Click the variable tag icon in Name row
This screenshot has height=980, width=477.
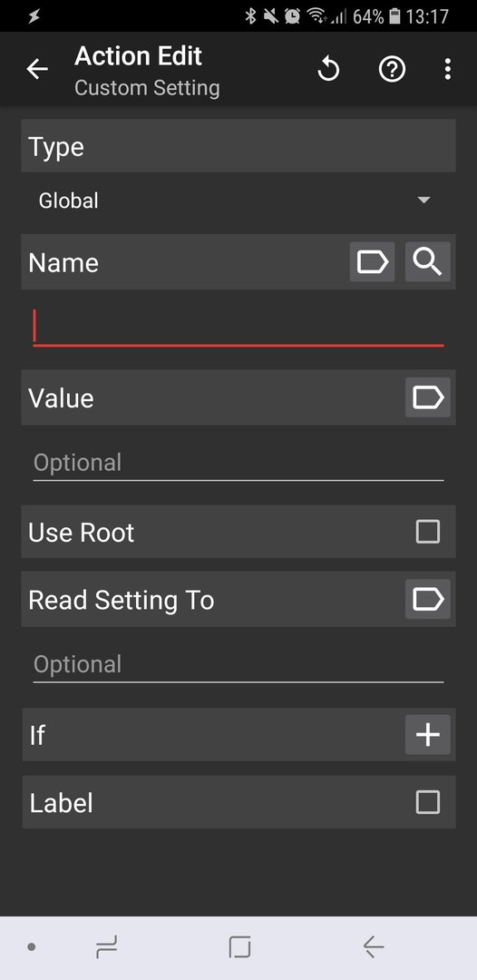(372, 262)
